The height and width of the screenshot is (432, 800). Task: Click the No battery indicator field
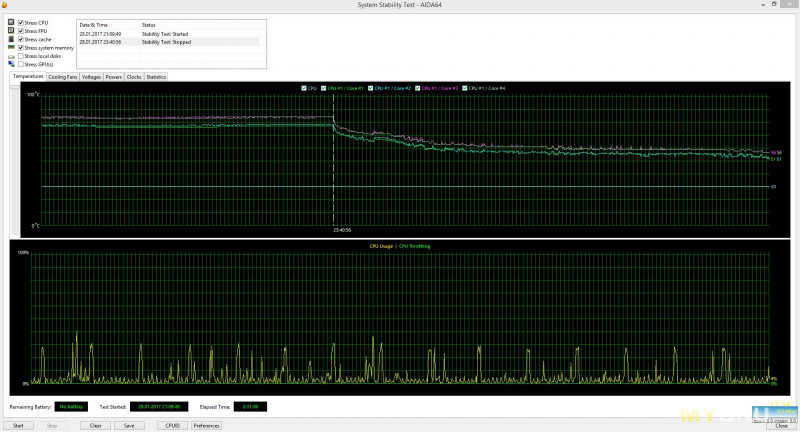pos(71,406)
